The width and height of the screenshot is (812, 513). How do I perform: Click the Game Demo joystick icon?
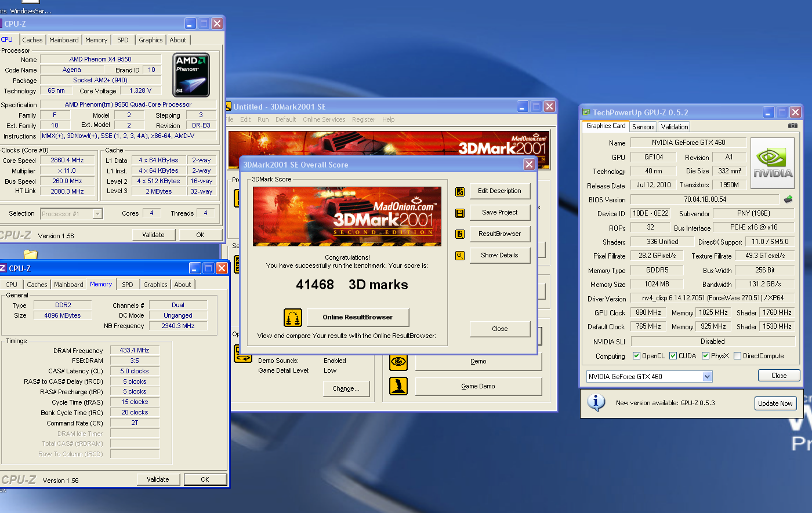(398, 386)
